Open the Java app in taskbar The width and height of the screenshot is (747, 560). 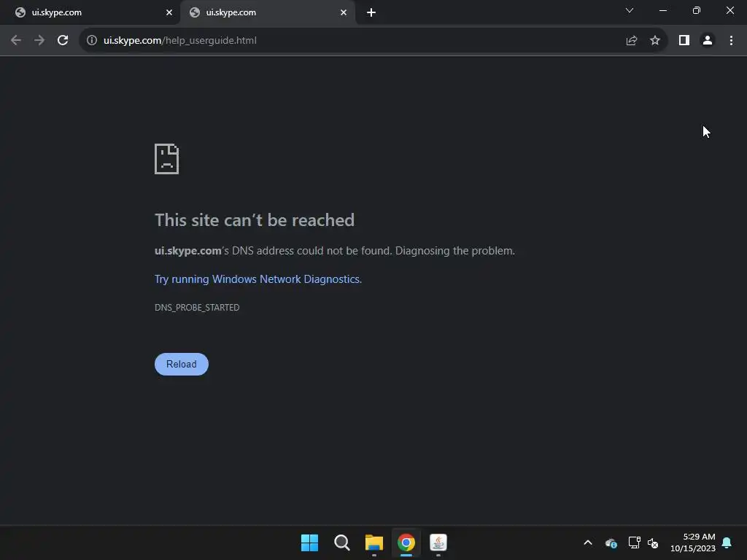(x=438, y=542)
